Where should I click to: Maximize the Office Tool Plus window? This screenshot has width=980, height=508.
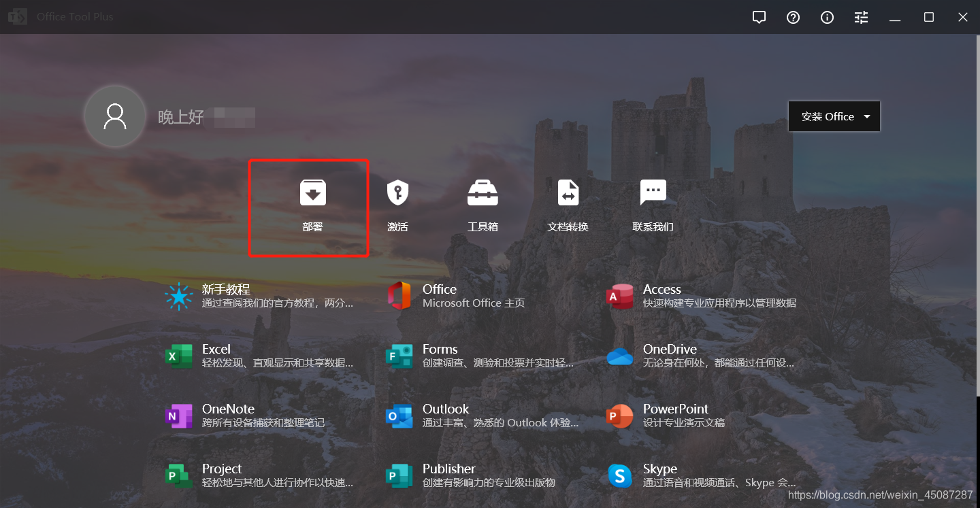click(929, 18)
